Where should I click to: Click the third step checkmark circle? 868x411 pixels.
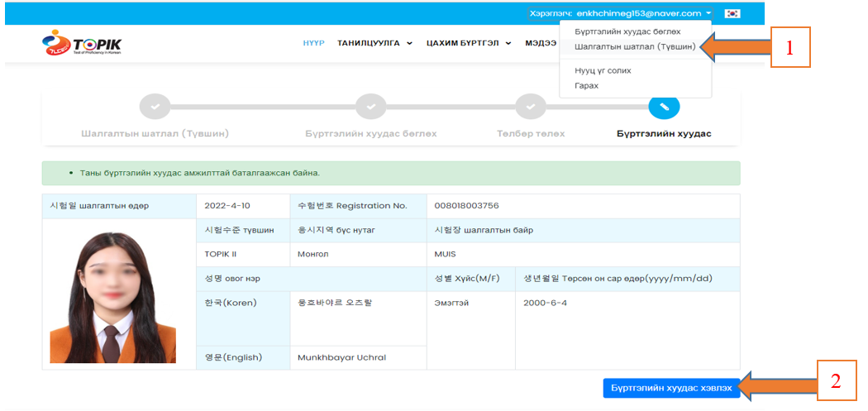click(x=531, y=107)
